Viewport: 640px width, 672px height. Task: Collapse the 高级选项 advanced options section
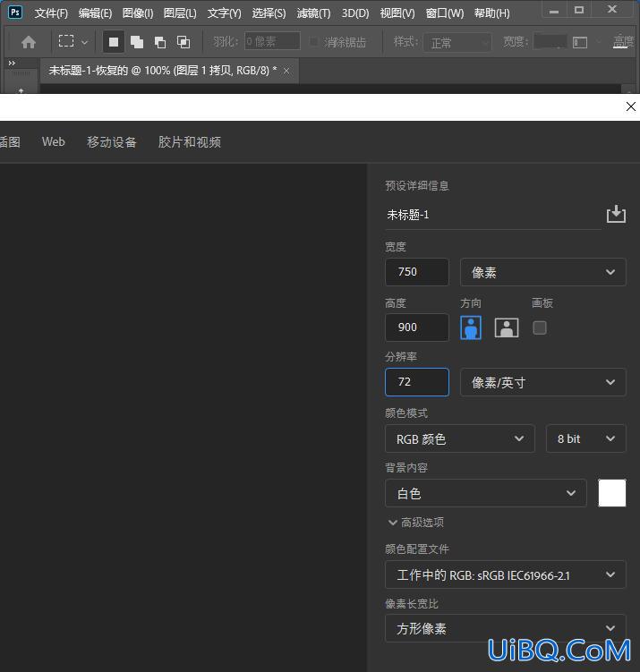tap(416, 523)
